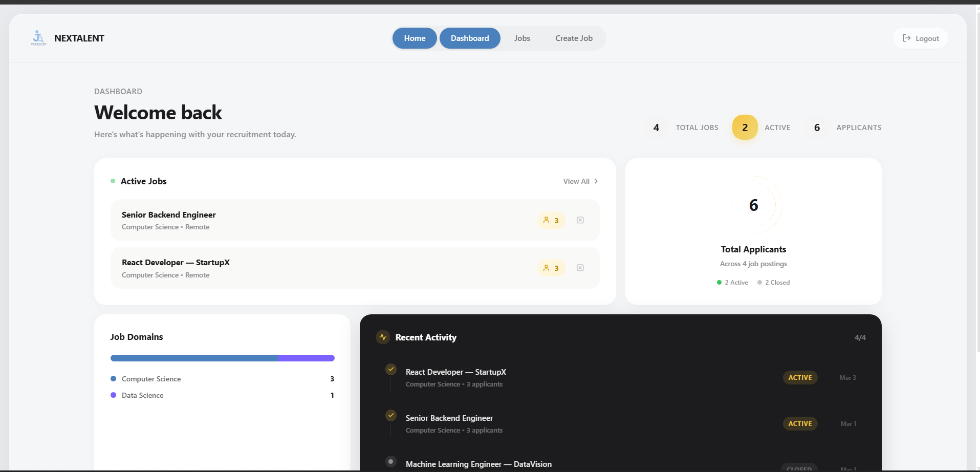Open the Create Job tab

pos(574,38)
